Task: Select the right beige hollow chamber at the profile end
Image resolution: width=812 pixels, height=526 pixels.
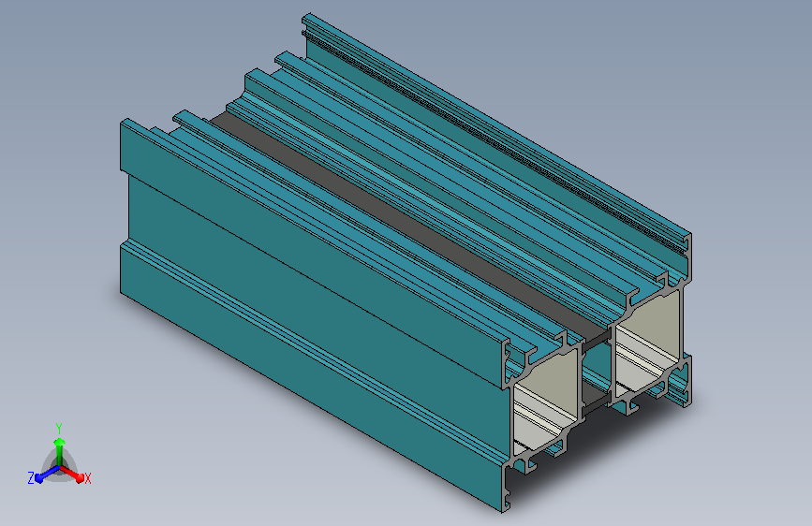Action: pyautogui.click(x=647, y=344)
